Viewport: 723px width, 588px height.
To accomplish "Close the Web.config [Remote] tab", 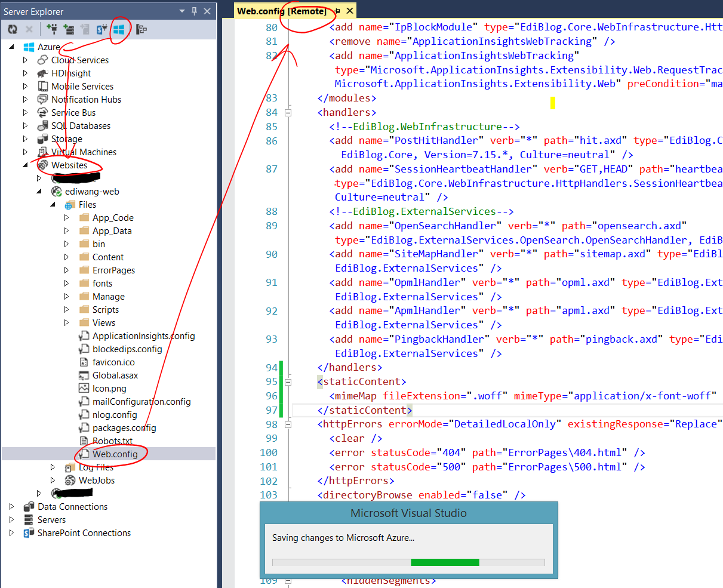I will 350,11.
